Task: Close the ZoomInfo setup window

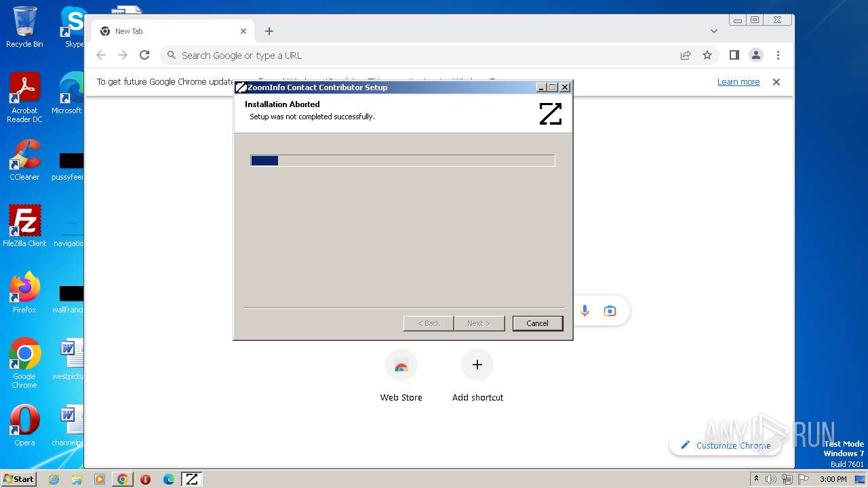Action: pos(564,87)
